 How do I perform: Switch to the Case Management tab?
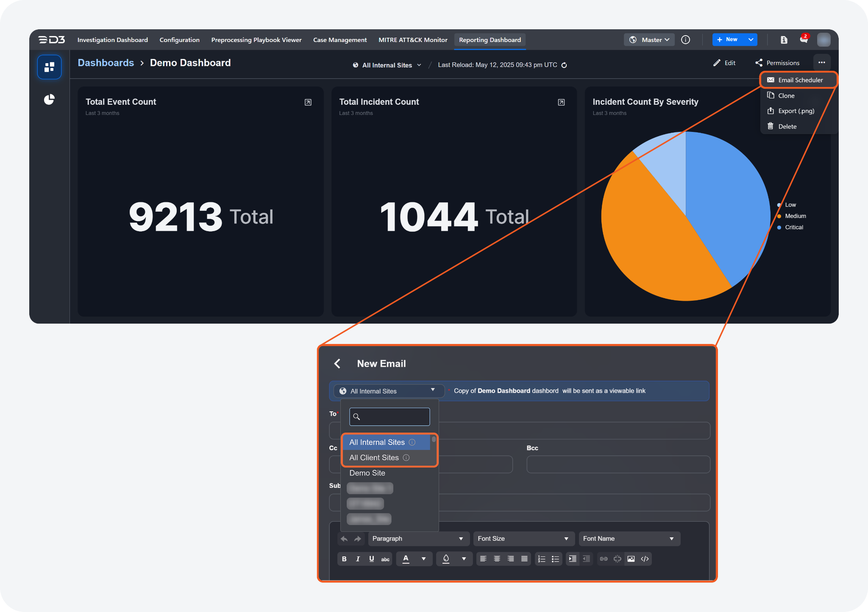point(340,40)
